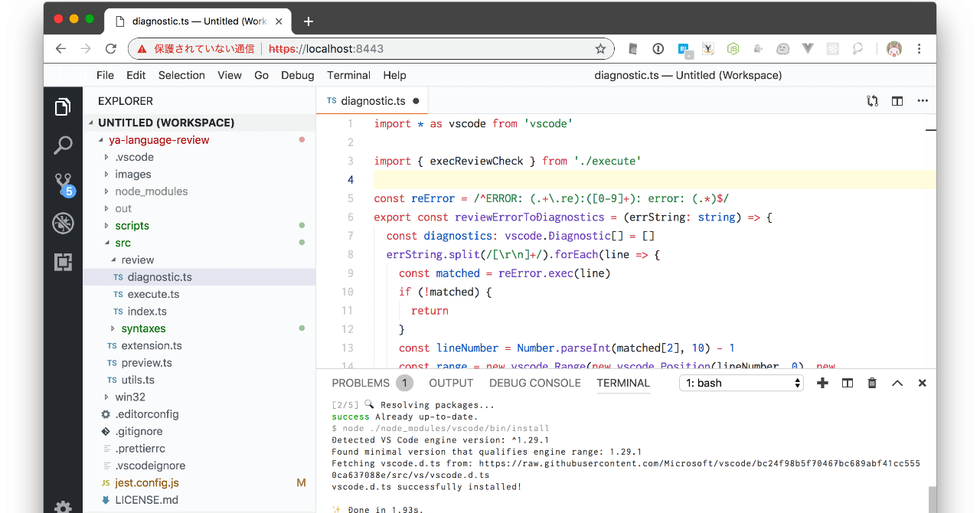Split the terminal panel
This screenshot has height=513, width=980.
click(847, 383)
